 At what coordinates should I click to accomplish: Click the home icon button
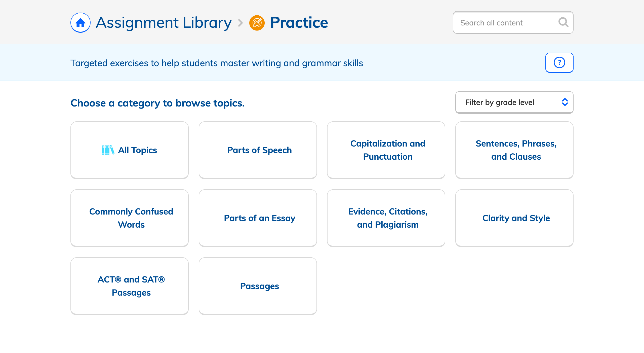pyautogui.click(x=80, y=23)
